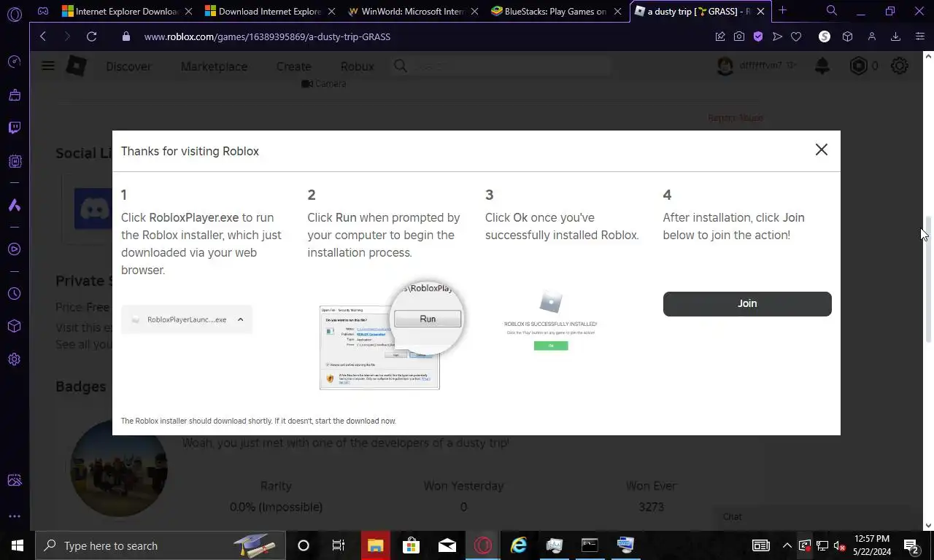934x560 pixels.
Task: Open the sidebar player play icon
Action: pos(14,249)
